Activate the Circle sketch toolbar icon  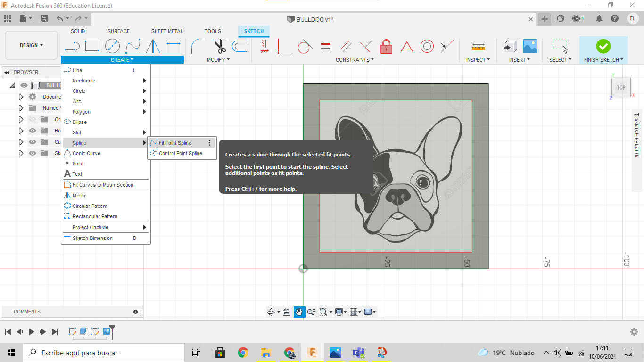pyautogui.click(x=112, y=46)
